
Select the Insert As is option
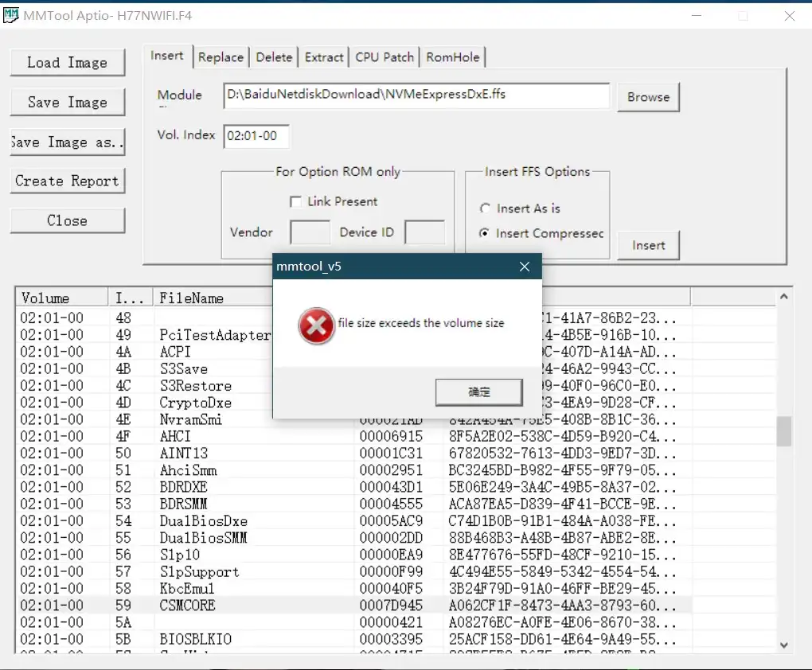click(486, 208)
